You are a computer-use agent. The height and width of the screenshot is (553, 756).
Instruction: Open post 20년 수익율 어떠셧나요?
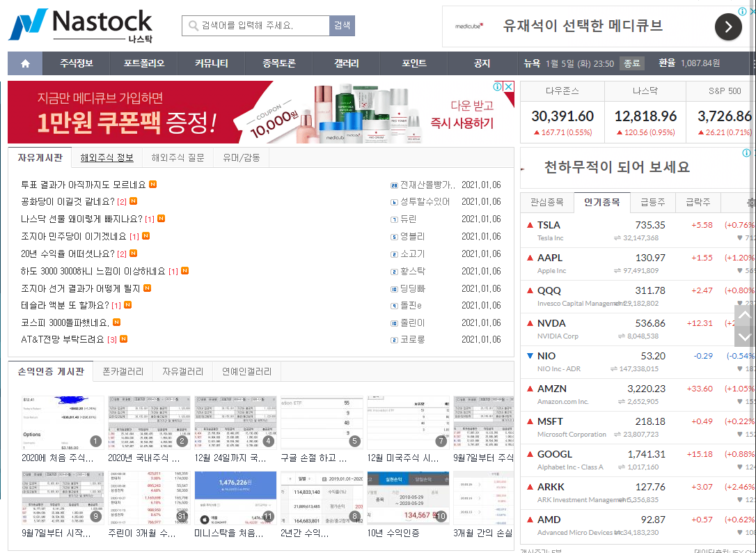[x=68, y=254]
